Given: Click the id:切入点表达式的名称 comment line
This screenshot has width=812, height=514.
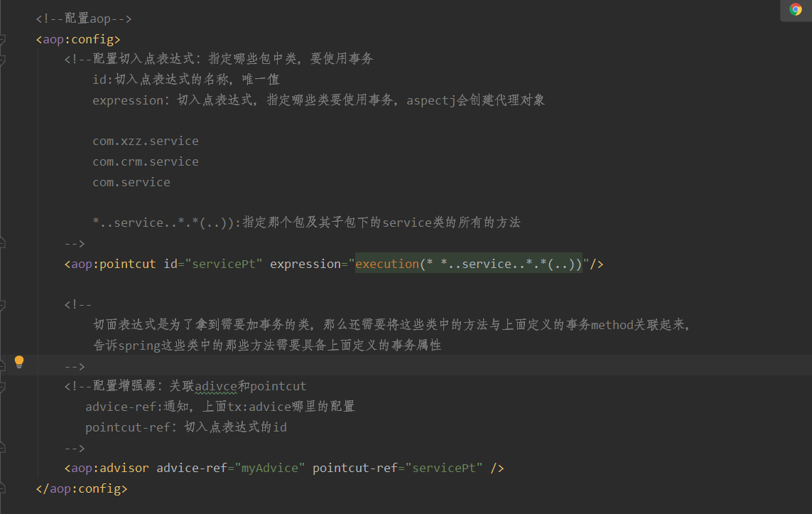Looking at the screenshot, I should pos(186,80).
